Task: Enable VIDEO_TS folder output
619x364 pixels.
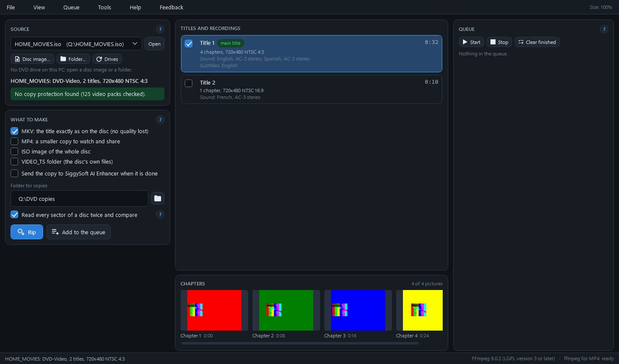Action: pyautogui.click(x=14, y=161)
